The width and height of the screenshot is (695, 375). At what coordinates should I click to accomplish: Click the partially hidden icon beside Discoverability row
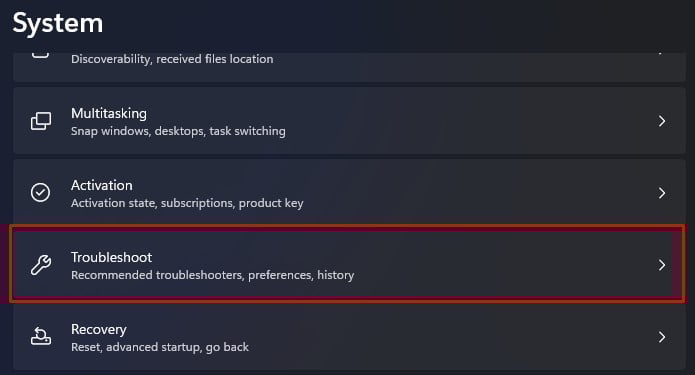(x=40, y=55)
